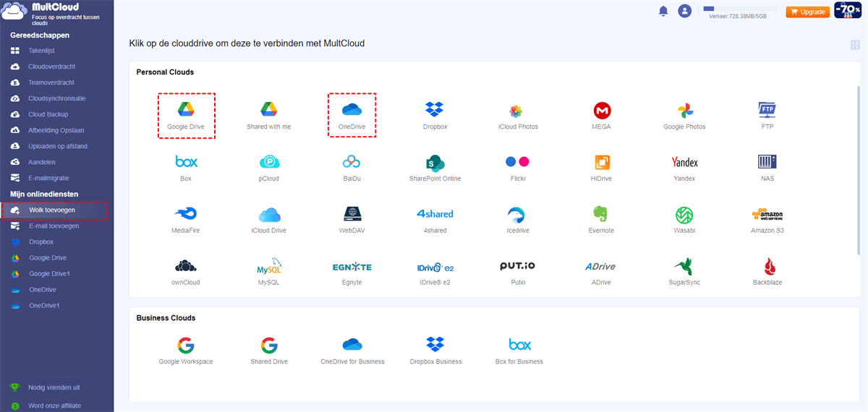Select Cloudsynchronisatie
This screenshot has height=412, width=868.
point(56,98)
